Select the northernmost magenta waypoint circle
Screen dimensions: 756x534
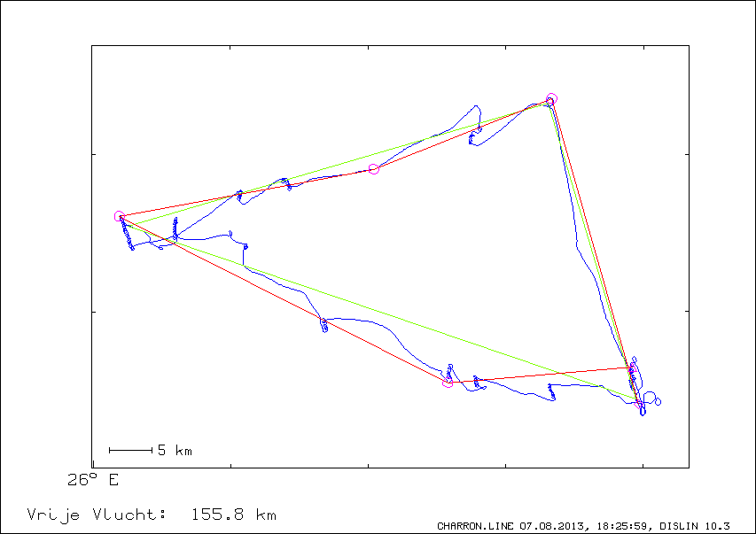[551, 99]
